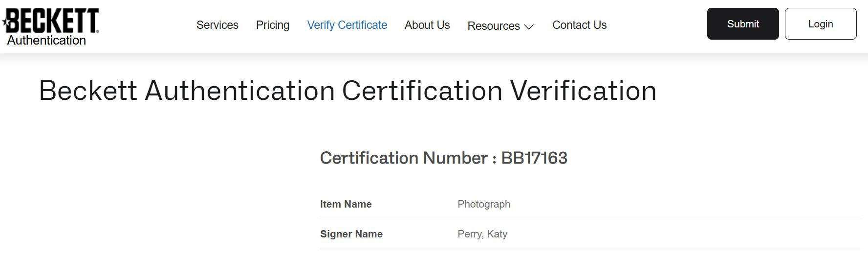
Task: Click the Certification Number label text
Action: [x=404, y=158]
